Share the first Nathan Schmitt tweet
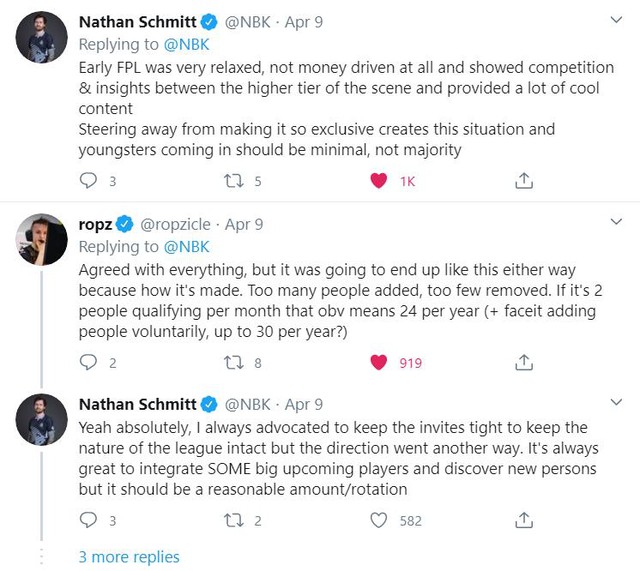This screenshot has height=571, width=640. coord(523,181)
